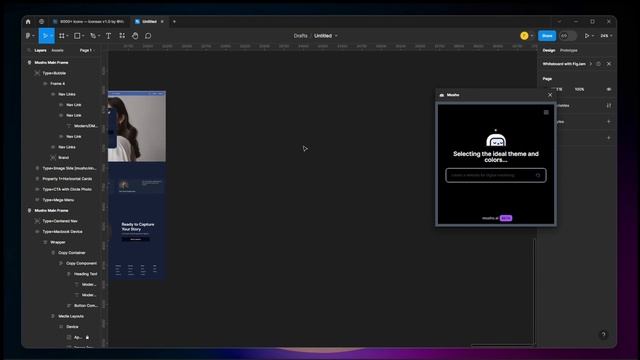Select the Move tool arrow
This screenshot has height=360, width=640.
point(45,36)
